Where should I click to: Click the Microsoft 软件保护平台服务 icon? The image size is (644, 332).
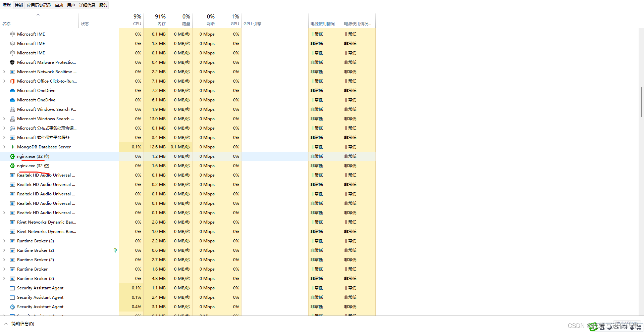(x=12, y=138)
